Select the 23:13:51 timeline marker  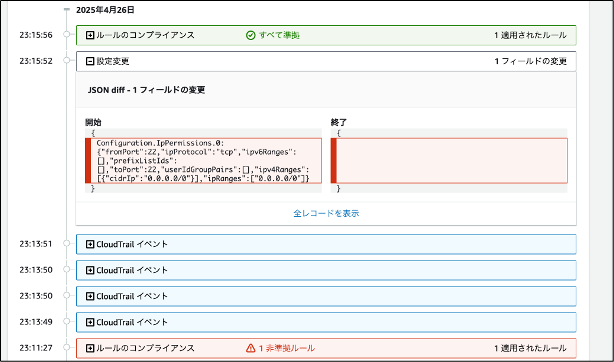tap(67, 243)
